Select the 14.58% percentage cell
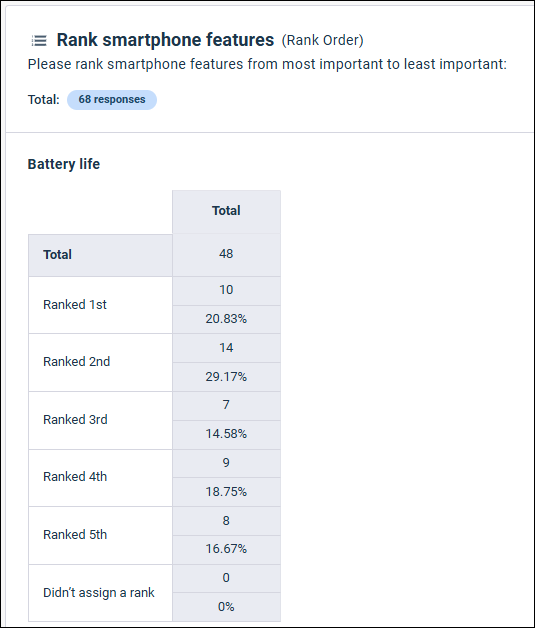The width and height of the screenshot is (535, 628). (x=226, y=434)
